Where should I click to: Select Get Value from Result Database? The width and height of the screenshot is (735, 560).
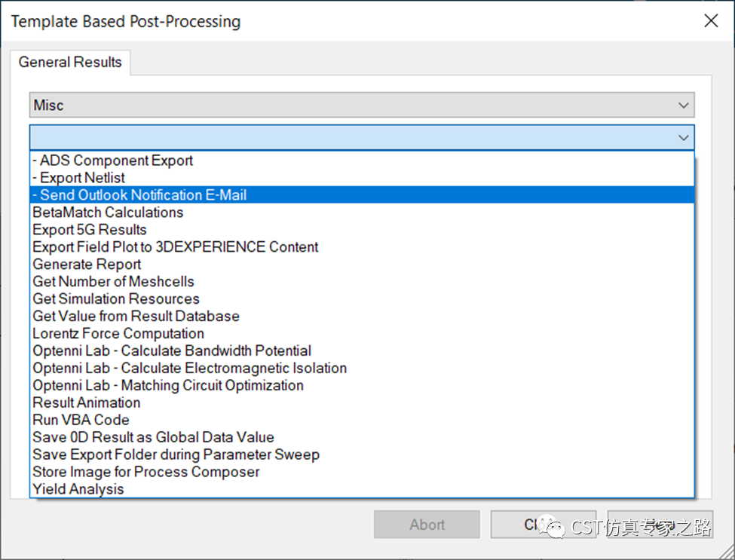361,317
